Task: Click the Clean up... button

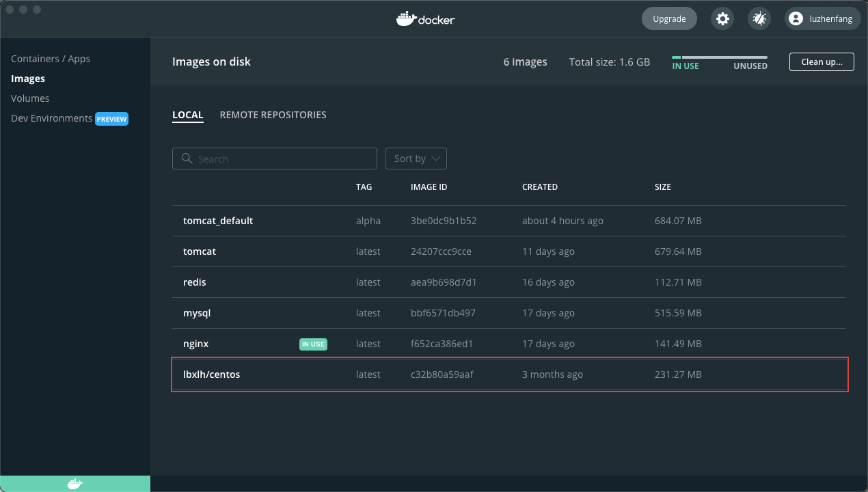Action: point(822,61)
